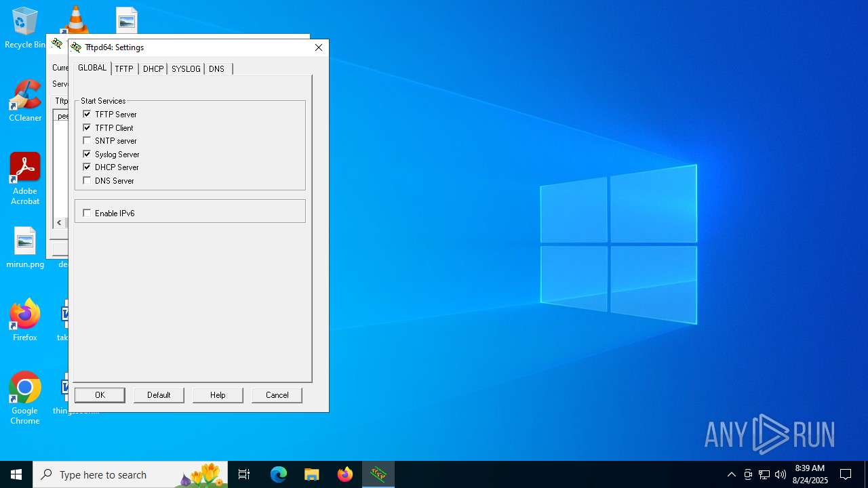Select the Google Chrome desktop shortcut
This screenshot has width=868, height=488.
[25, 399]
